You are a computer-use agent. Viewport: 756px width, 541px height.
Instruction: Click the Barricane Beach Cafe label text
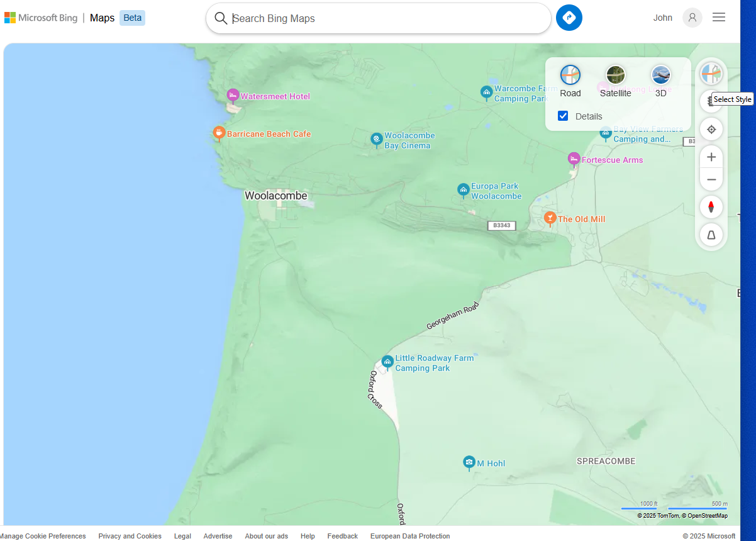point(269,134)
